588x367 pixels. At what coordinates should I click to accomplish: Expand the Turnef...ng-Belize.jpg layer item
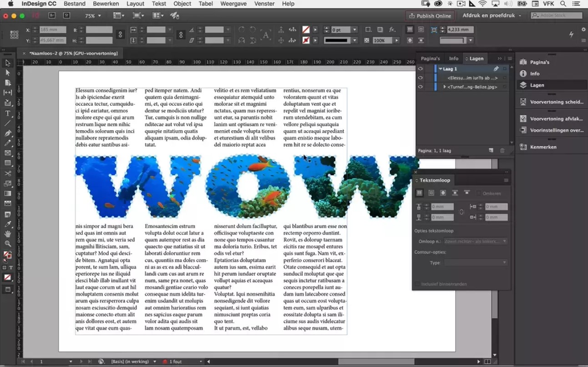(x=445, y=87)
